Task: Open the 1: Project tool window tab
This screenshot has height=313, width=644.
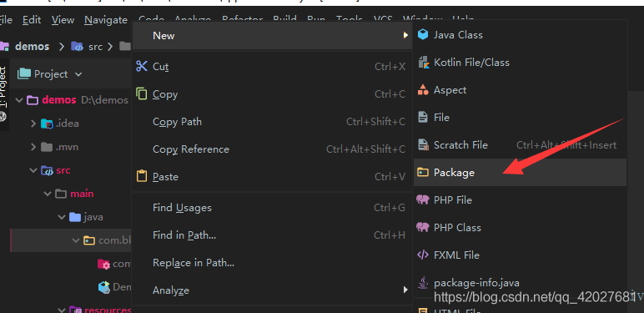Action: click(3, 94)
